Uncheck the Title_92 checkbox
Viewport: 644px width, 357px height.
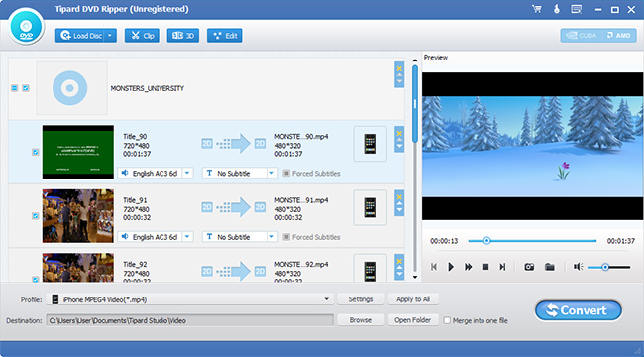pos(36,280)
